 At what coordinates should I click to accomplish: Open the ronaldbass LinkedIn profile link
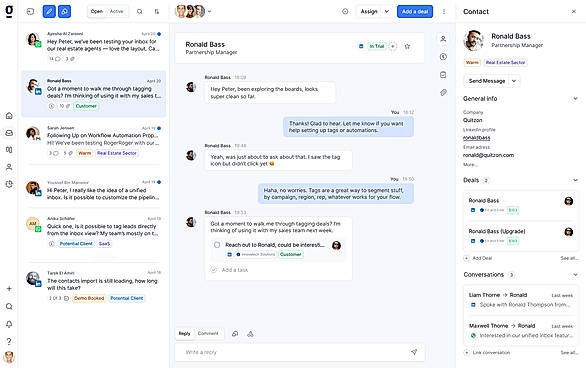[x=476, y=138]
